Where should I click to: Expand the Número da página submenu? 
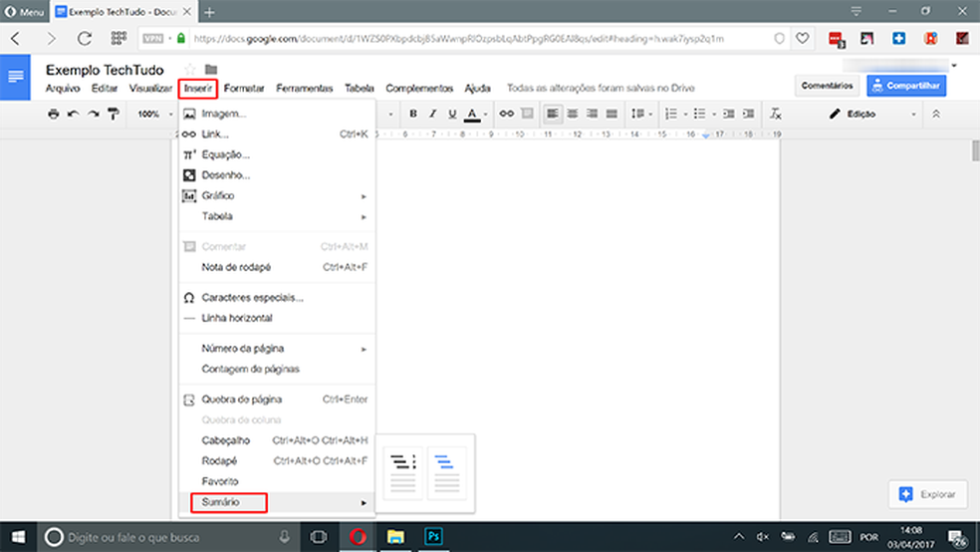click(277, 348)
